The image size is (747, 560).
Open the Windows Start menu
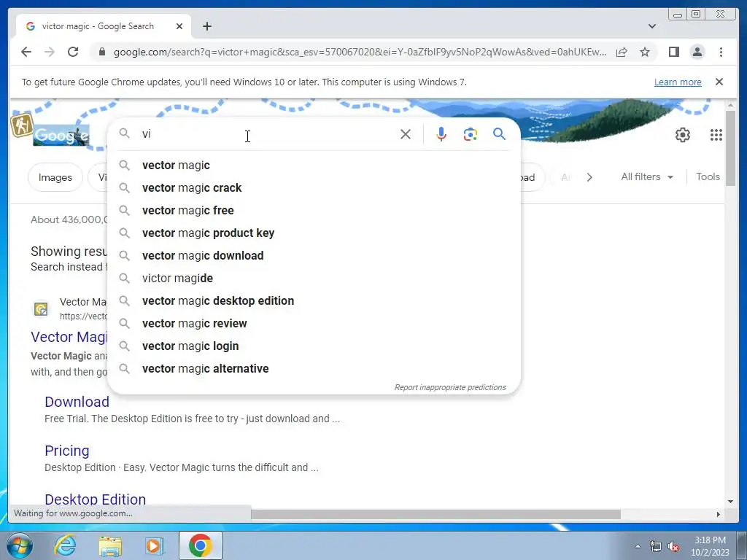pos(19,545)
